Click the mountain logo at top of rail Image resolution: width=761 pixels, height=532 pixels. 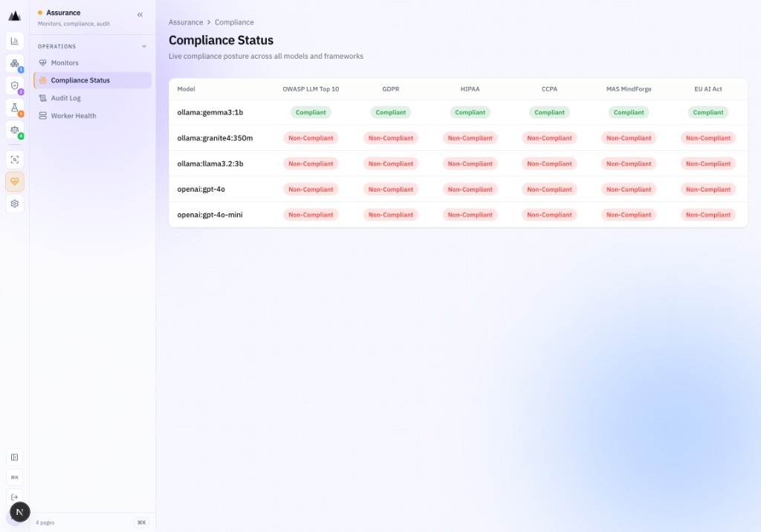pos(15,16)
